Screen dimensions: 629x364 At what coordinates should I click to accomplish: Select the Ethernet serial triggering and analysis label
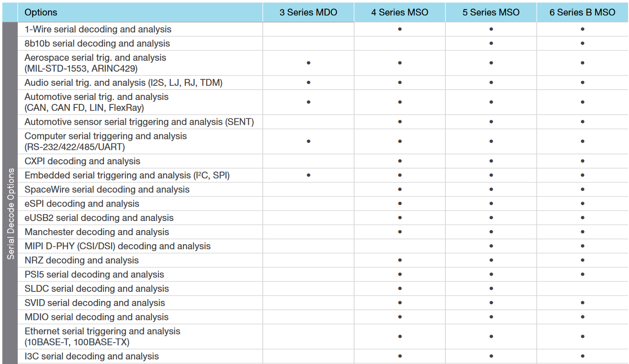coord(102,336)
